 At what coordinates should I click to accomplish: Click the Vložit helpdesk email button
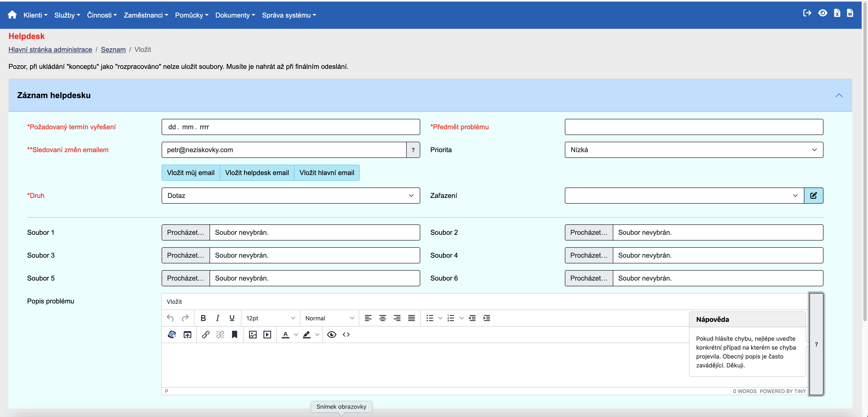[x=257, y=173]
